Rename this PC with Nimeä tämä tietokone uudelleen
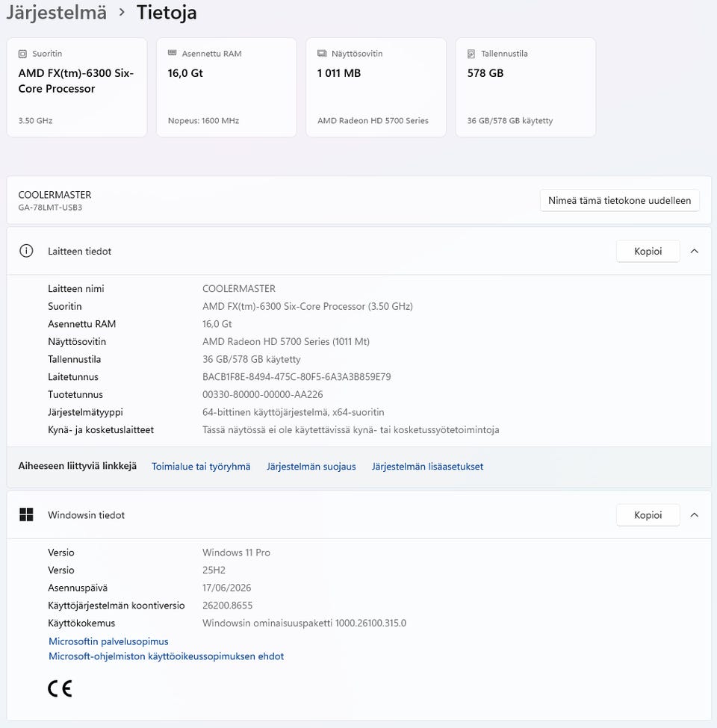 pos(619,201)
